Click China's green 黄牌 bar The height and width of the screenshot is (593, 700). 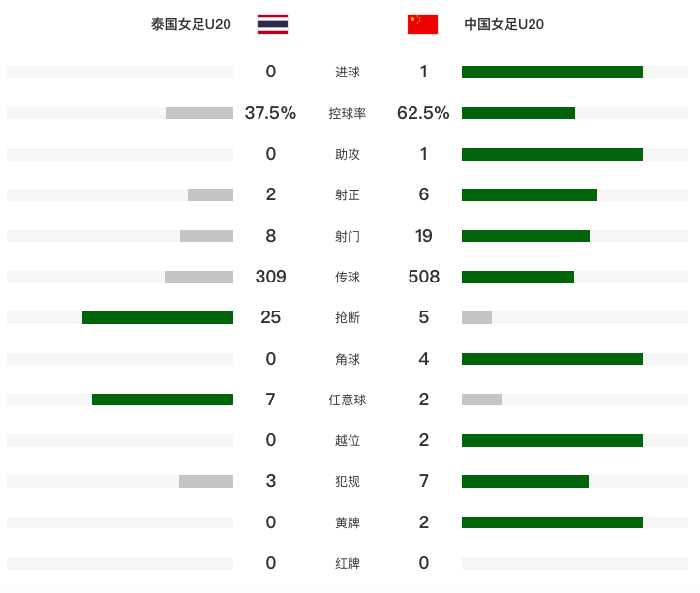pyautogui.click(x=552, y=522)
